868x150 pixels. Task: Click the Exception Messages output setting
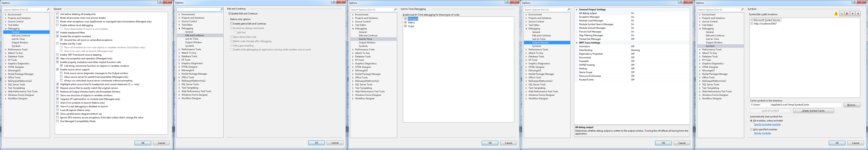tap(589, 17)
